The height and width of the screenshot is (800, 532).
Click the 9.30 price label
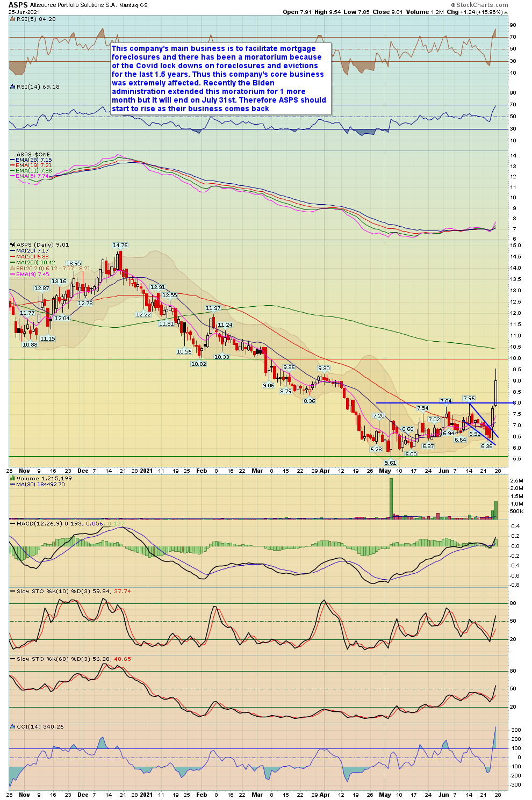[323, 368]
